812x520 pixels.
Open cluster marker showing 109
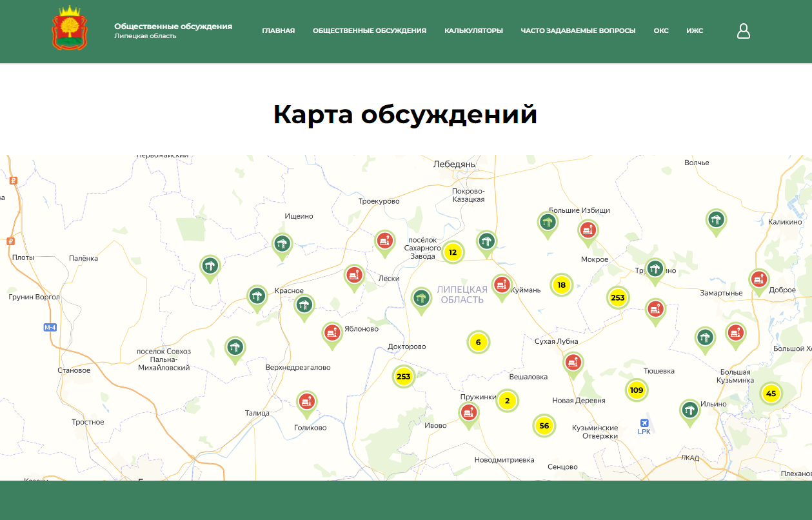(637, 390)
